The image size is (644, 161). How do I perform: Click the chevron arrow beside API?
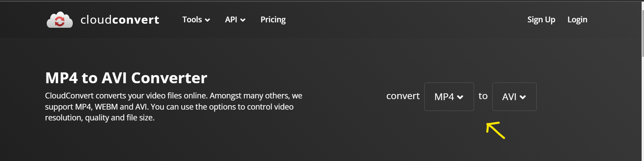(x=243, y=20)
